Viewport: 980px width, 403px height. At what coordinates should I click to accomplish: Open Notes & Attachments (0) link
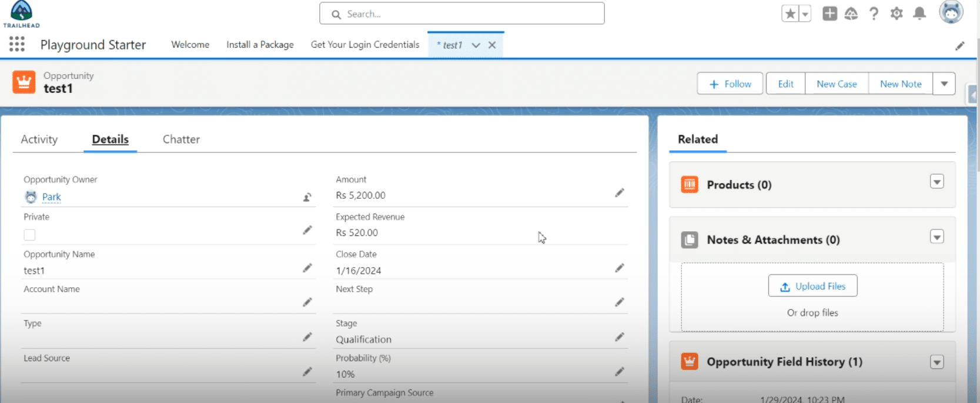click(773, 239)
